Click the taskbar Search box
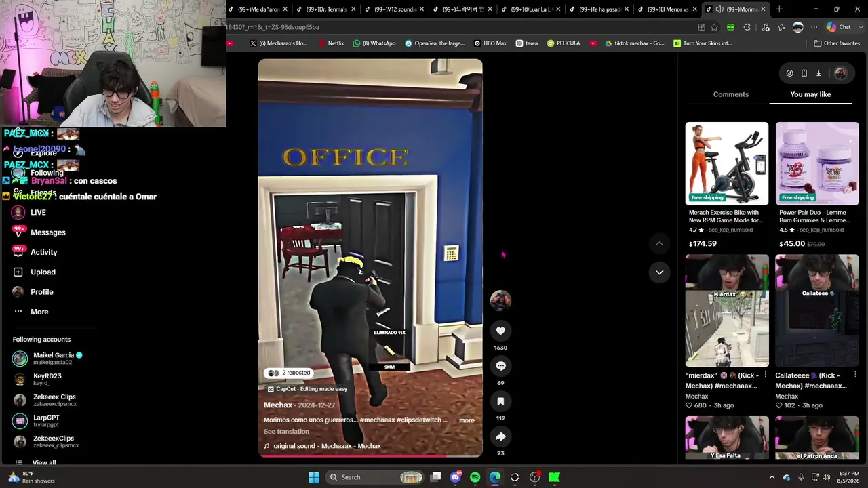868x488 pixels. (376, 477)
